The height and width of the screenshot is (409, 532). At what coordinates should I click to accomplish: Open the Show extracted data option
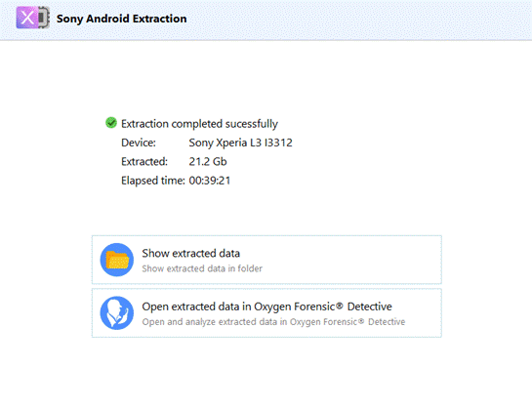(266, 260)
